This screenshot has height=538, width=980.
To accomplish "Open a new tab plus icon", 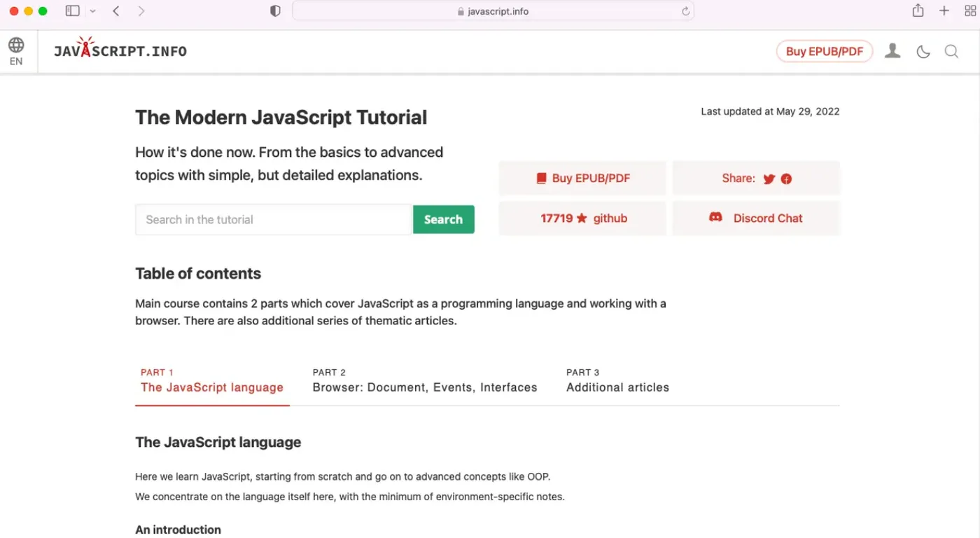I will (x=944, y=11).
